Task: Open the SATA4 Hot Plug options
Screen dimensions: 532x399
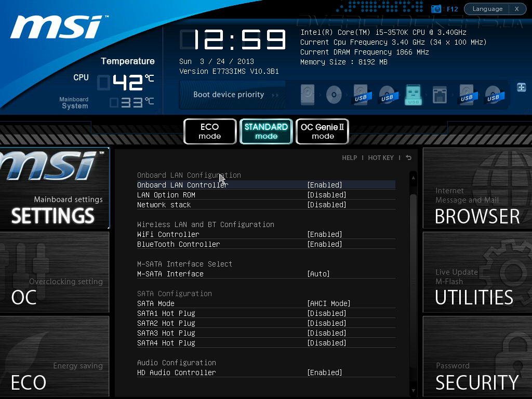Action: (266, 343)
